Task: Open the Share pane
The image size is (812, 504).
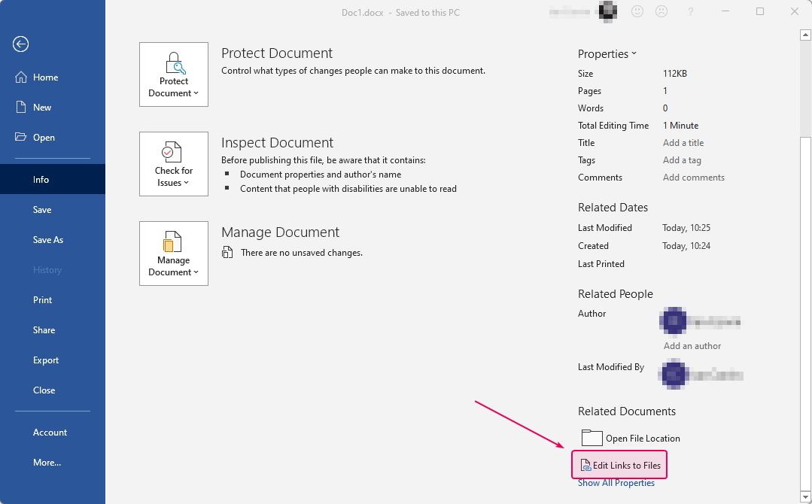Action: 44,329
